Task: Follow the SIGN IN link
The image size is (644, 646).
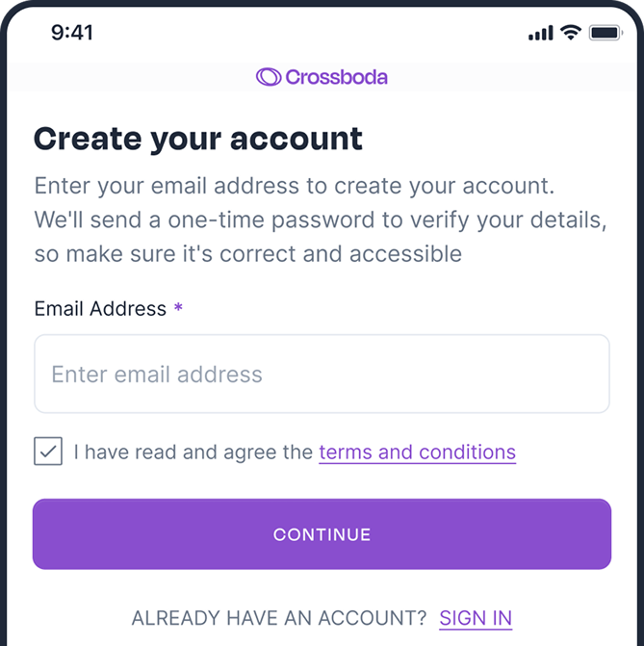Action: 476,618
